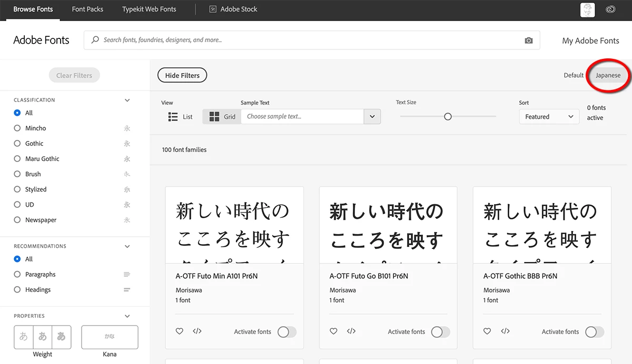632x364 pixels.
Task: Click the Adobe Stock St icon
Action: click(213, 9)
